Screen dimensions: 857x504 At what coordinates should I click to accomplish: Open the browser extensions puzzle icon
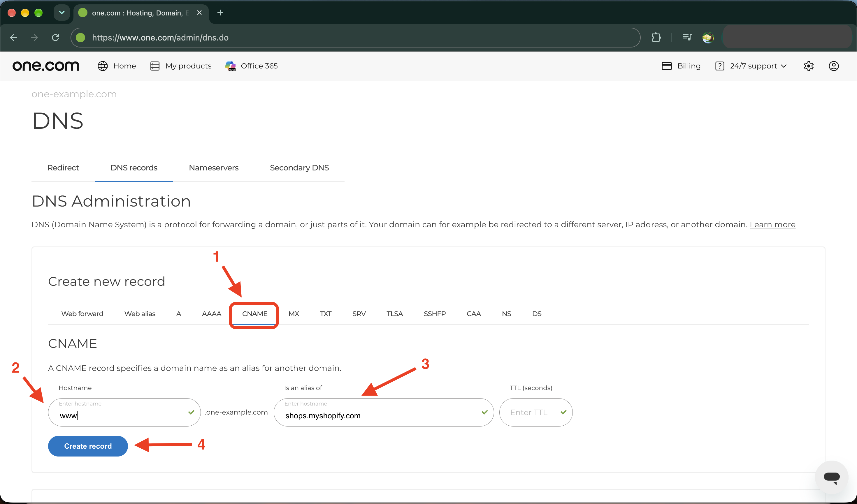[x=656, y=37]
